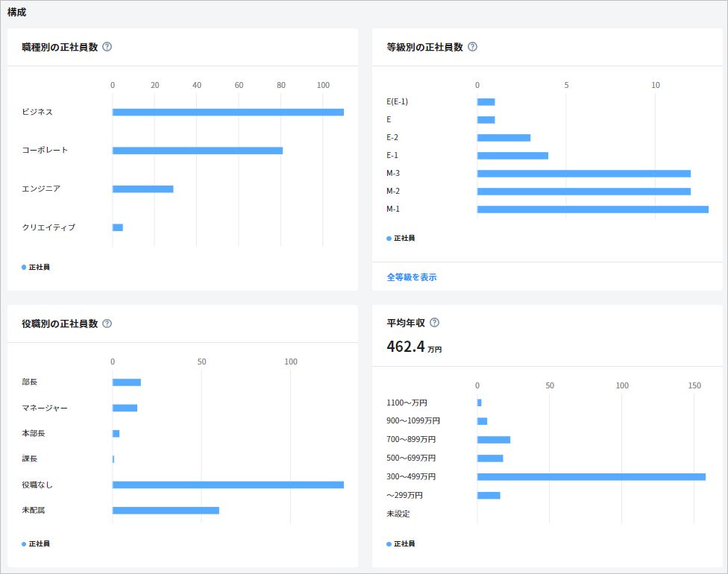Image resolution: width=728 pixels, height=574 pixels.
Task: Click the blue legend dot in 平均年収 chart
Action: [389, 544]
